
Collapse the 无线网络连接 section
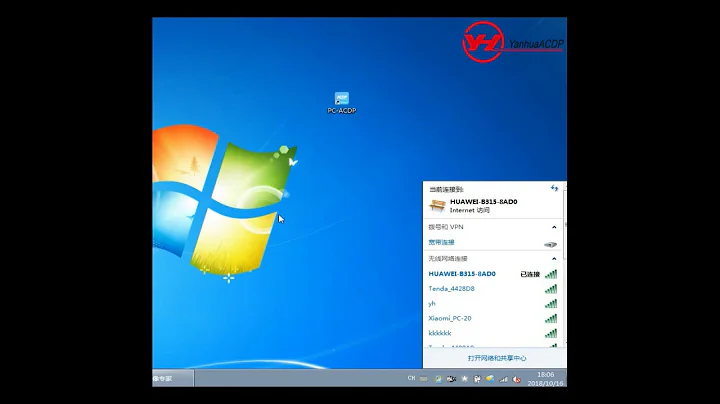pos(554,258)
